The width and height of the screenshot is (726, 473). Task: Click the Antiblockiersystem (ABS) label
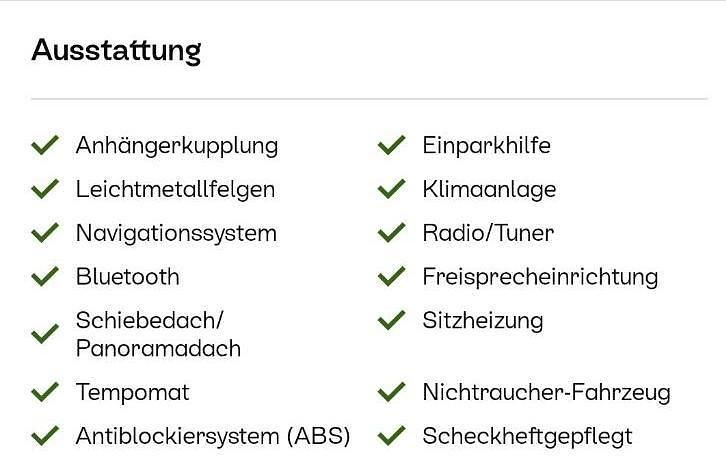pos(213,436)
